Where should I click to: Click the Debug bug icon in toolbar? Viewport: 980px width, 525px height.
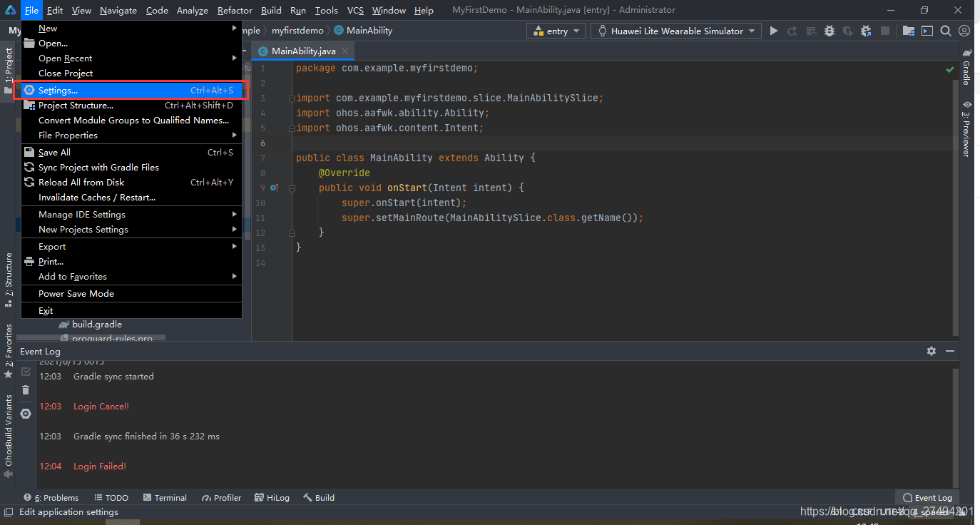[829, 31]
